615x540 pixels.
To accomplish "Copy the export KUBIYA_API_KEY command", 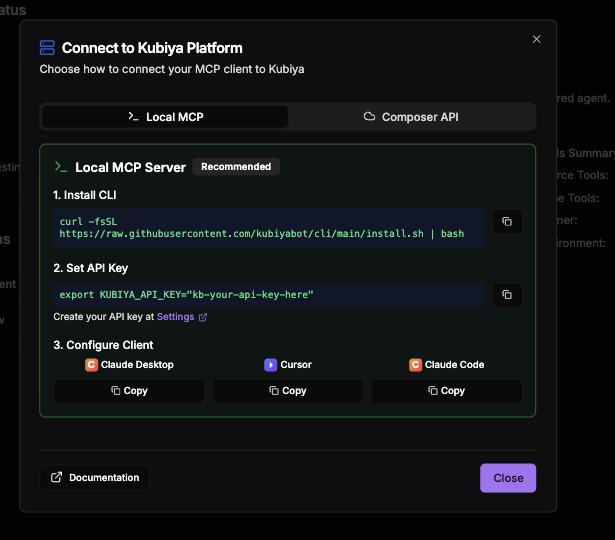I will (507, 295).
